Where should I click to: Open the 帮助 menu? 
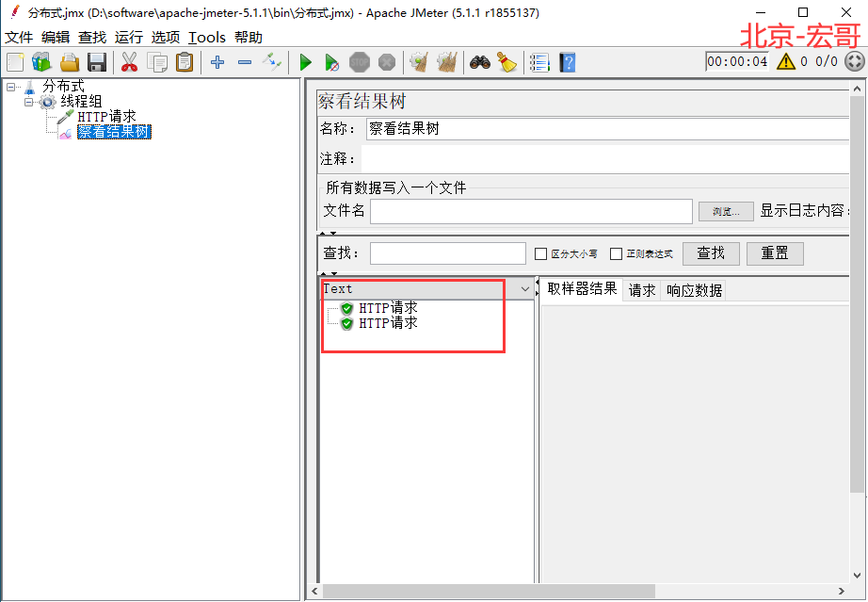[x=248, y=37]
